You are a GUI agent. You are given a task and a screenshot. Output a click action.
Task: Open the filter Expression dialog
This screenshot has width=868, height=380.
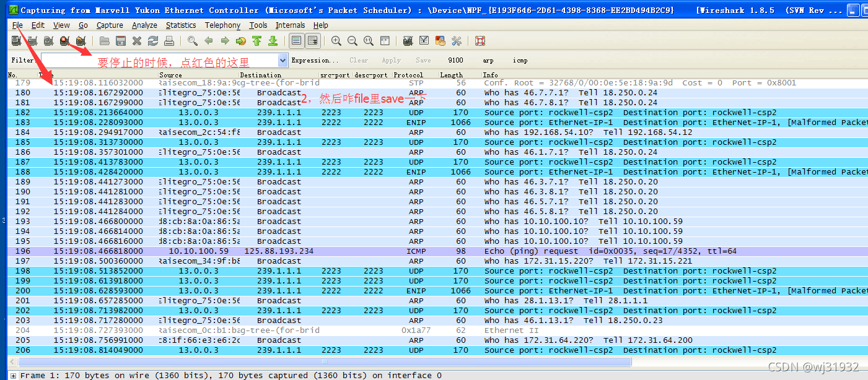pyautogui.click(x=315, y=60)
